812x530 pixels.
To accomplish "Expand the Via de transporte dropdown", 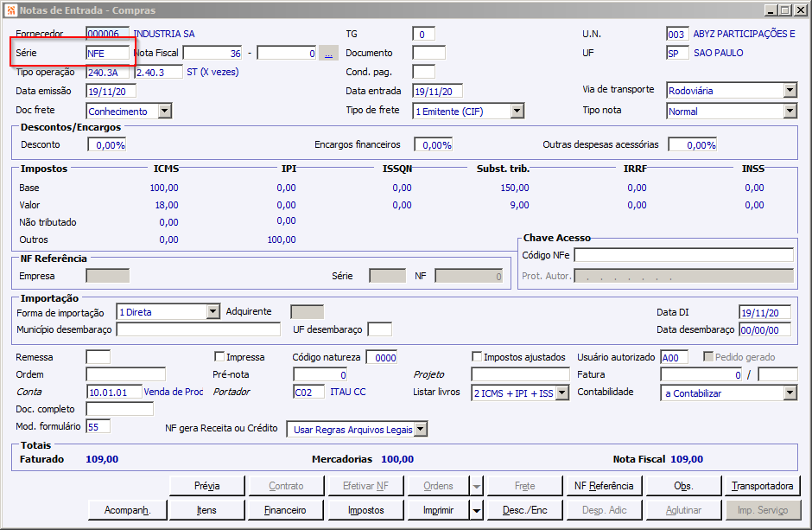I will (790, 91).
